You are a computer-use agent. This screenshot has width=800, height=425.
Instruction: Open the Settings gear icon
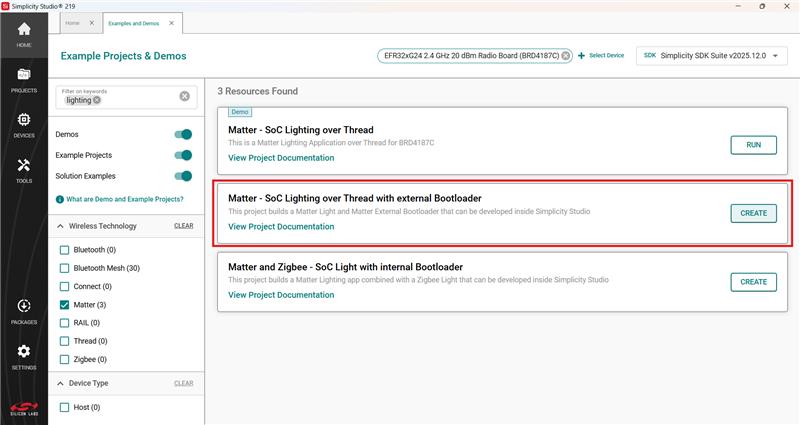[23, 356]
